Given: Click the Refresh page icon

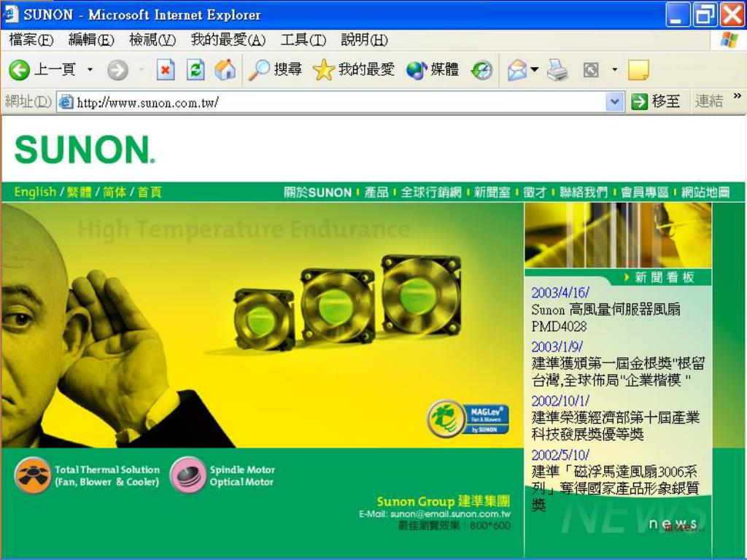Looking at the screenshot, I should click(196, 70).
